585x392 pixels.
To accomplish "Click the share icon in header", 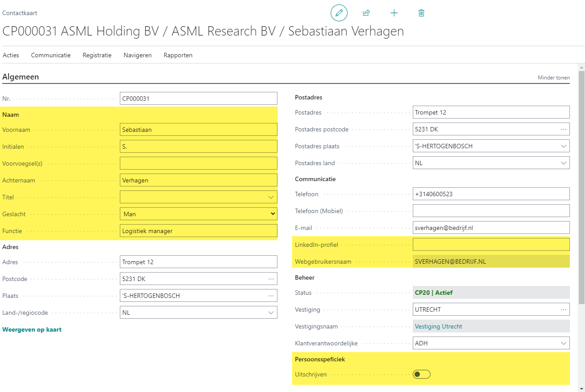I will pos(366,13).
